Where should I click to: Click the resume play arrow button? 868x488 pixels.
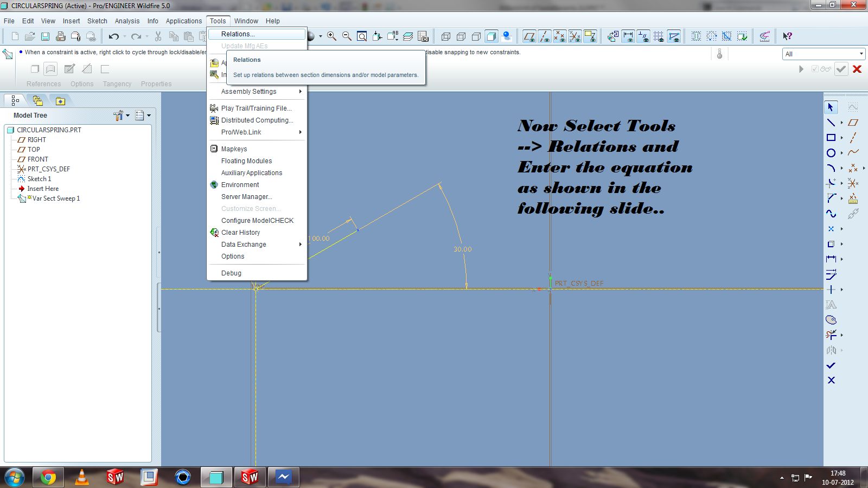point(801,69)
